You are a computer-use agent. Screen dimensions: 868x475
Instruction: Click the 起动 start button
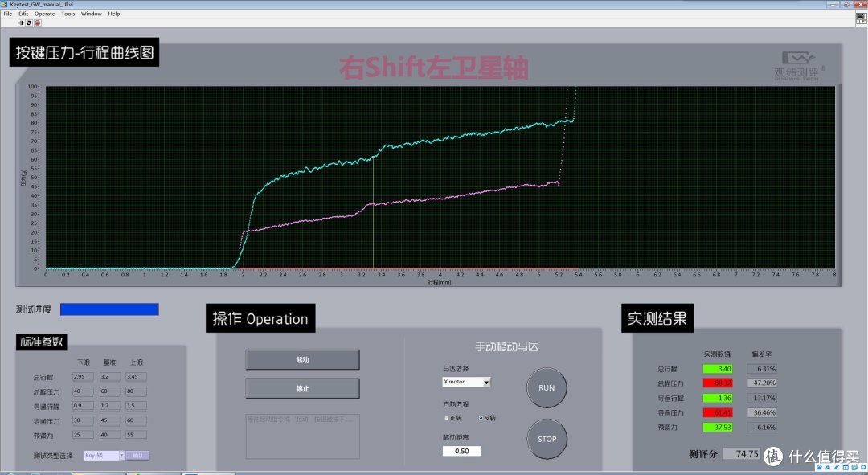[x=302, y=360]
